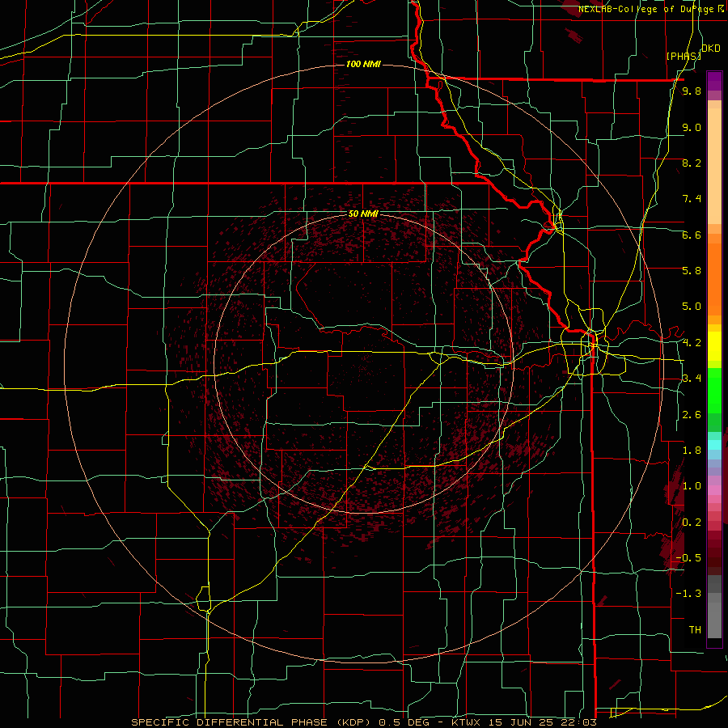
Task: Click the -1.3 value on the color scale
Action: pos(688,594)
